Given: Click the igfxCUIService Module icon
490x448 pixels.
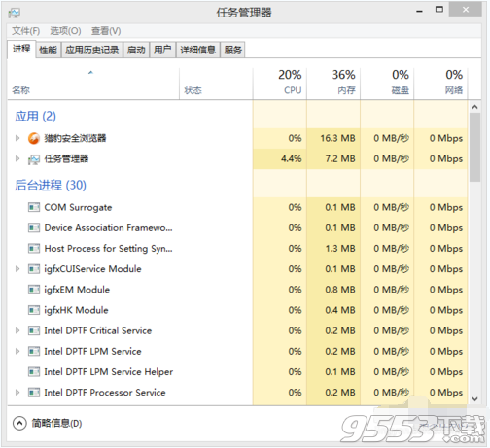Looking at the screenshot, I should [x=34, y=269].
